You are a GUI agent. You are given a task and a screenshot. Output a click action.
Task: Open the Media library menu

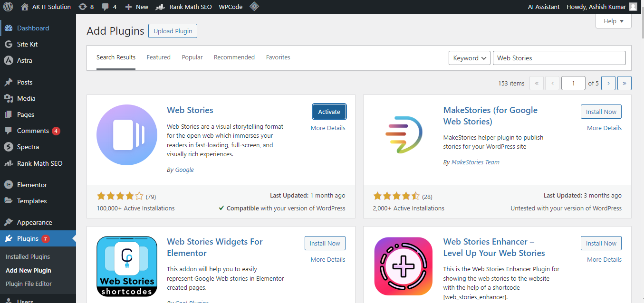(x=38, y=98)
